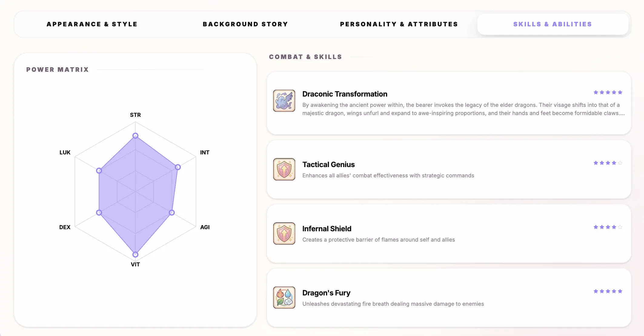This screenshot has height=336, width=644.
Task: Open the Dragon's Fury fire icon
Action: (x=284, y=298)
